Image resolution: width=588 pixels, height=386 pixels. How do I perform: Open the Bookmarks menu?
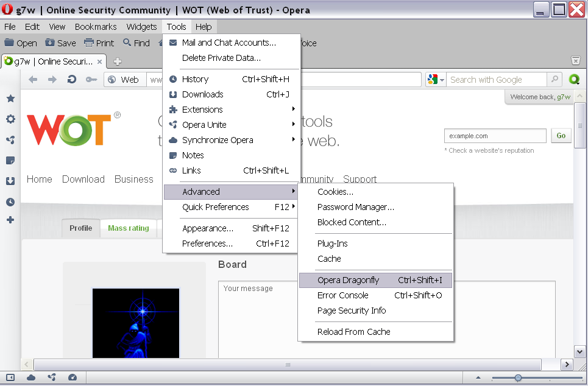pos(96,27)
